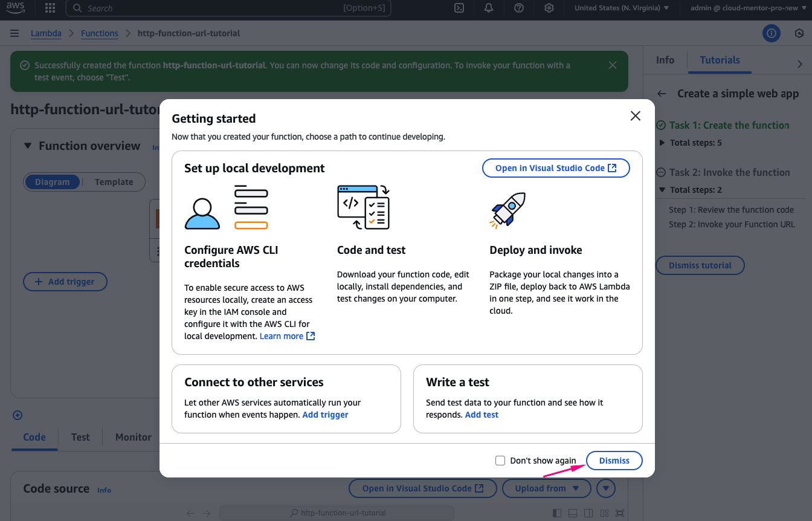Check the Don't show again box

500,461
